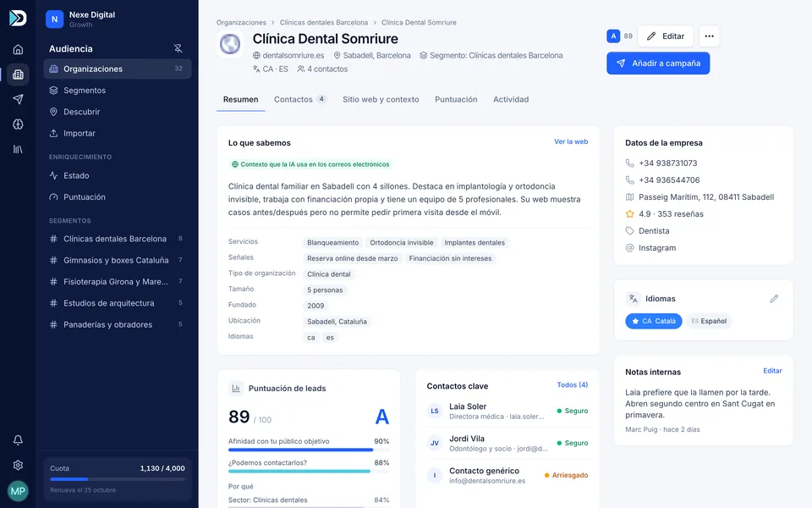
Task: Open Estado under Enriquecimiento
Action: (x=118, y=176)
